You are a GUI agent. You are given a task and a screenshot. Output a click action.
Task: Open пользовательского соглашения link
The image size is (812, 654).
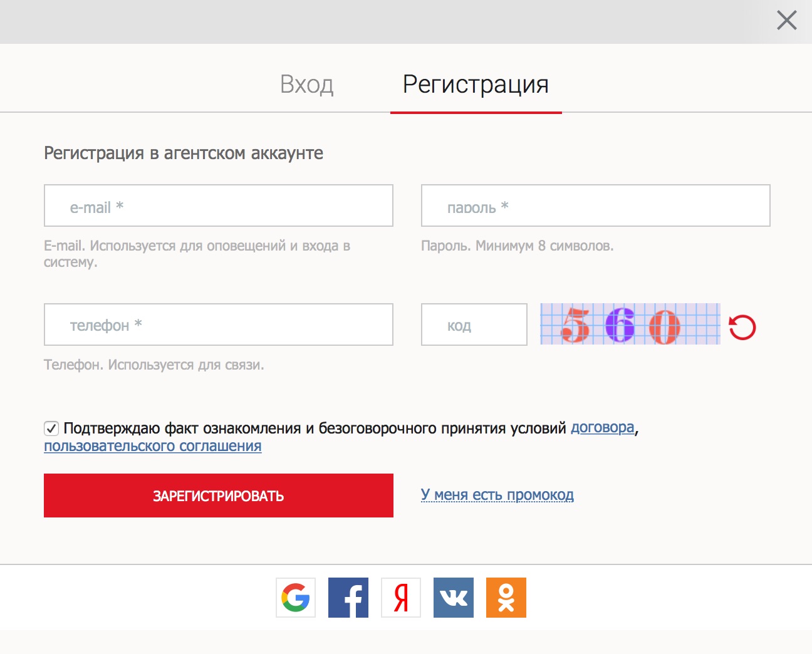click(x=153, y=446)
